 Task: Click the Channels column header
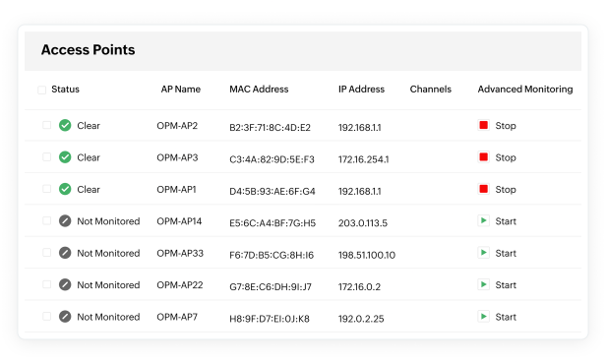(431, 90)
